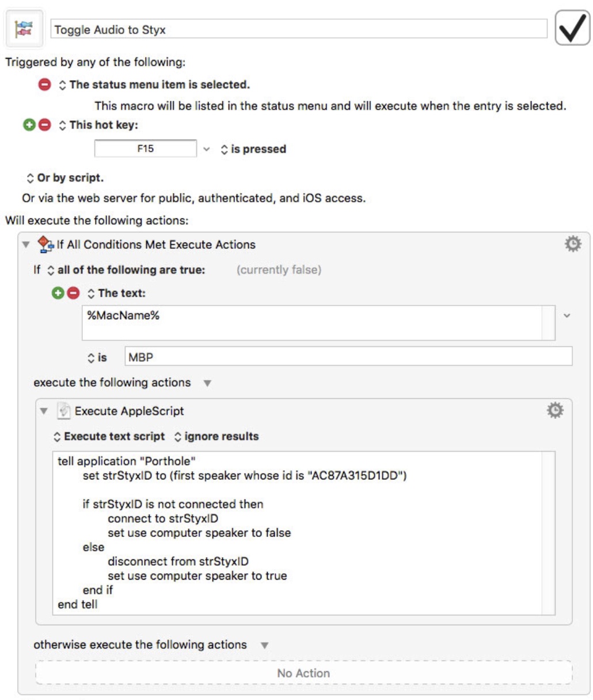The height and width of the screenshot is (700, 593).
Task: Collapse the Execute AppleScript action
Action: (x=43, y=411)
